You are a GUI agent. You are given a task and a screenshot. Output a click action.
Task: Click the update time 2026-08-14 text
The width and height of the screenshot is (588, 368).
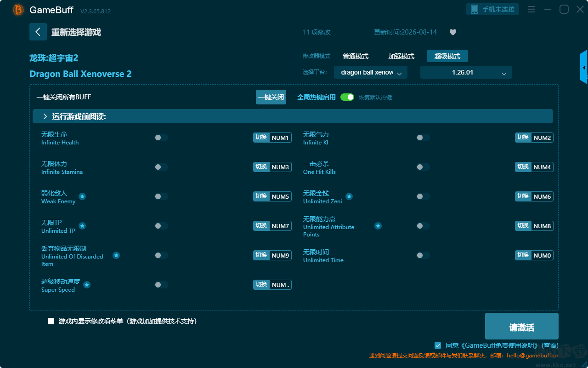pyautogui.click(x=406, y=32)
